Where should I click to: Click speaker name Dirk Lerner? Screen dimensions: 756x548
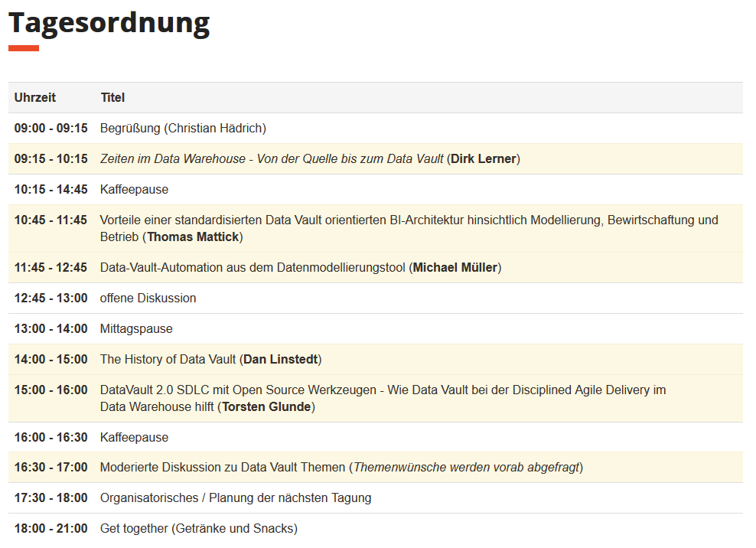click(x=484, y=158)
